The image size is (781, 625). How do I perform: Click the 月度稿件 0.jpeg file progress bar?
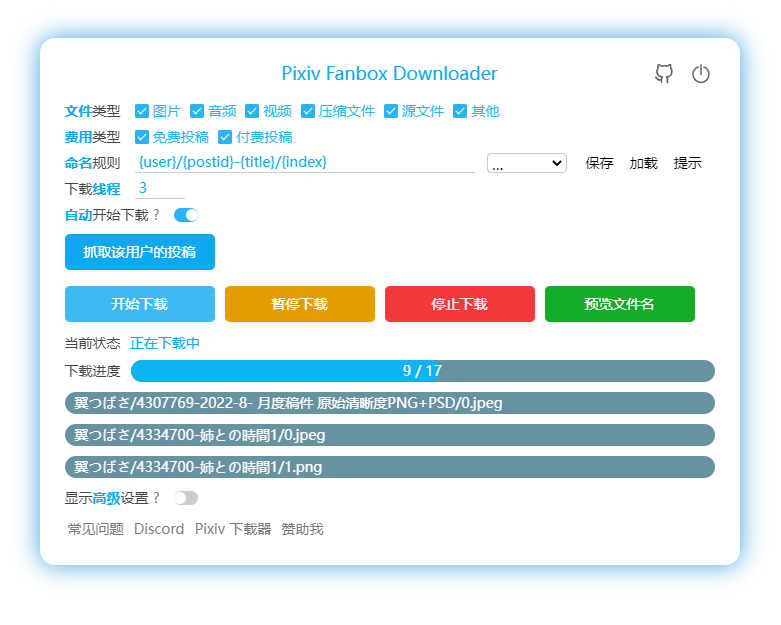point(390,403)
